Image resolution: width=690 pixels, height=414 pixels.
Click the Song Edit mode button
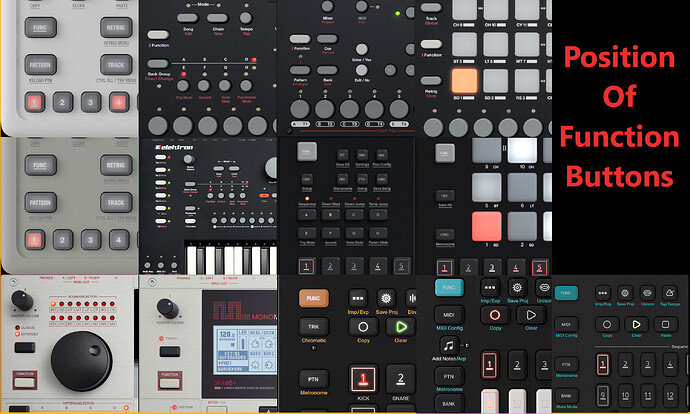click(188, 18)
